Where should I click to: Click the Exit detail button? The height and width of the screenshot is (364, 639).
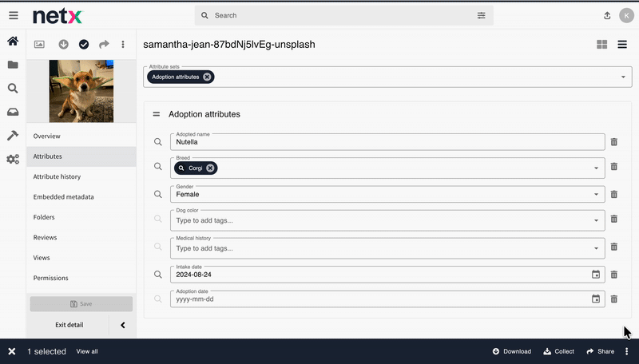(x=69, y=325)
